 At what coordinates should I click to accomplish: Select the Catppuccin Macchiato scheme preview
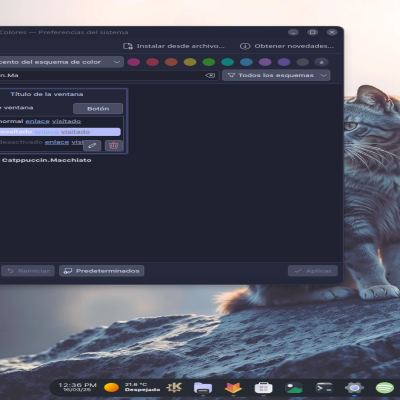[x=63, y=121]
